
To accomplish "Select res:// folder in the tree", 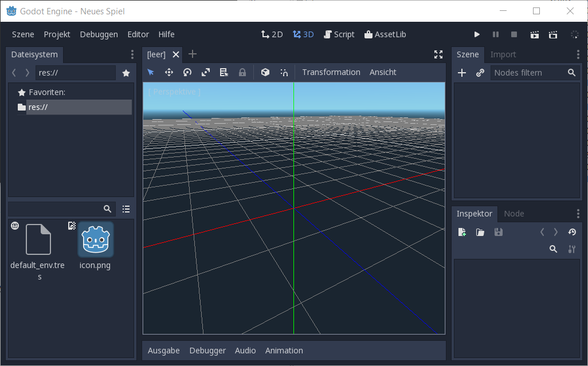I will 75,107.
